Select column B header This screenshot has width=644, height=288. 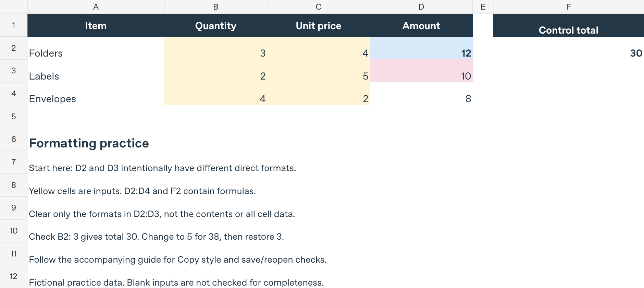point(216,7)
